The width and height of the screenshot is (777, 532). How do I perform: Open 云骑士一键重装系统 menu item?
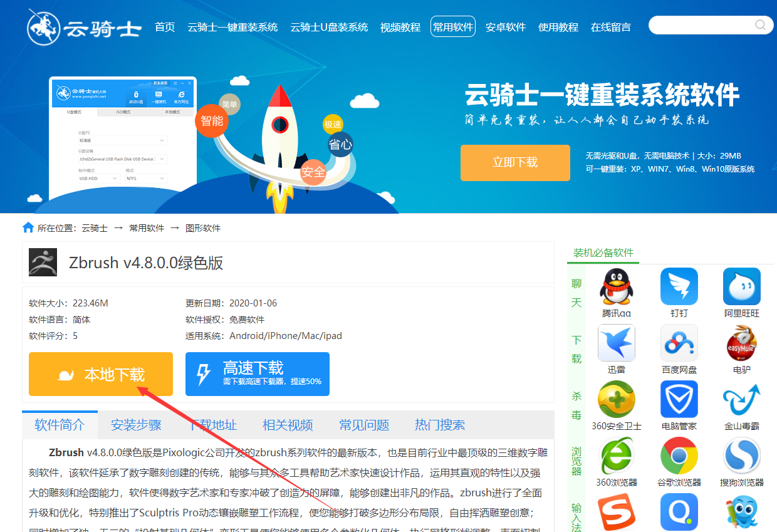tap(232, 27)
